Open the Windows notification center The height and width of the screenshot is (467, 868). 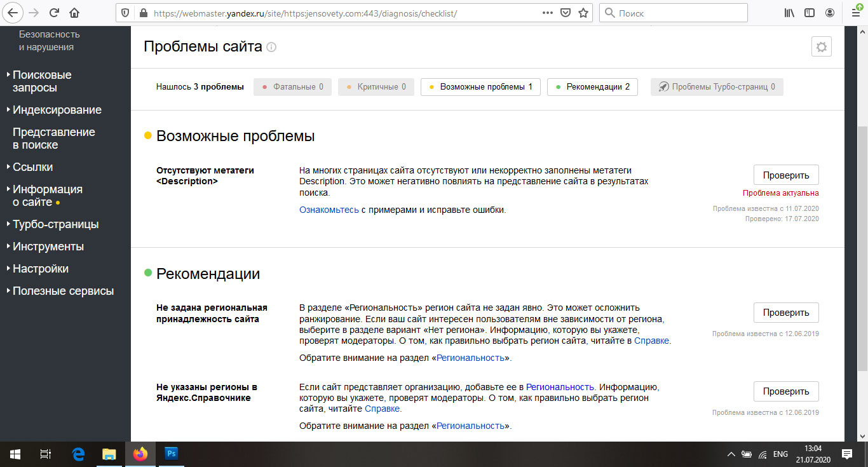(x=846, y=454)
